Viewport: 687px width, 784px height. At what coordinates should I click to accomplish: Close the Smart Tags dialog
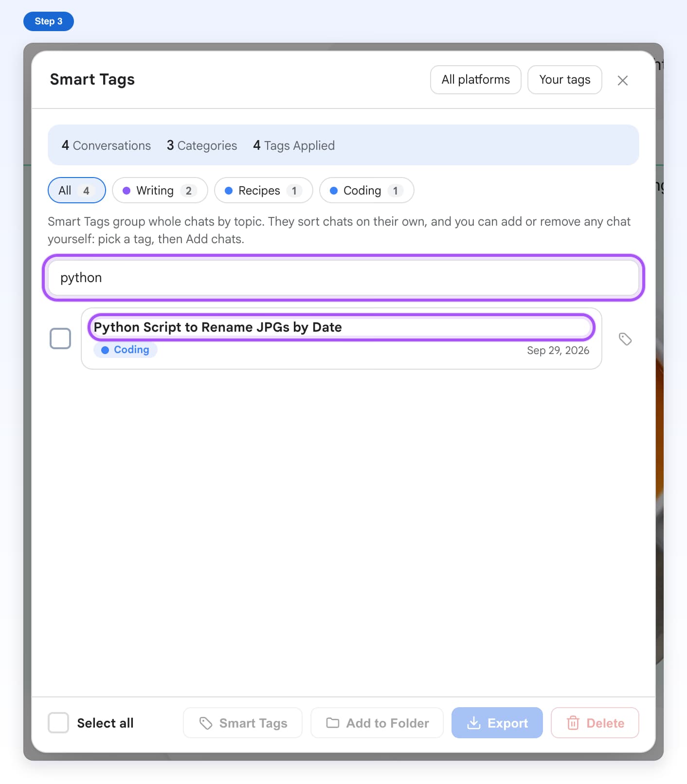pyautogui.click(x=623, y=80)
